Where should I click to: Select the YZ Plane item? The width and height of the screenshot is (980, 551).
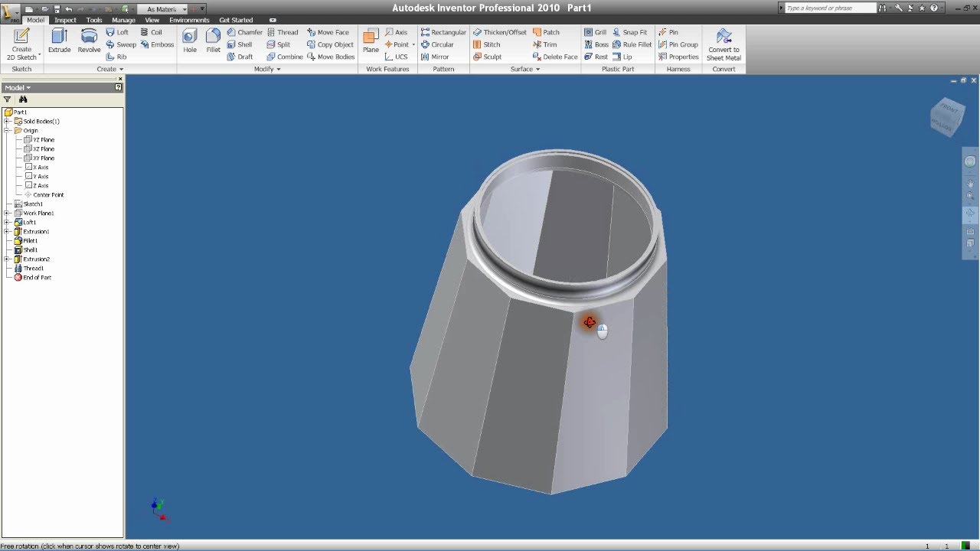tap(39, 140)
